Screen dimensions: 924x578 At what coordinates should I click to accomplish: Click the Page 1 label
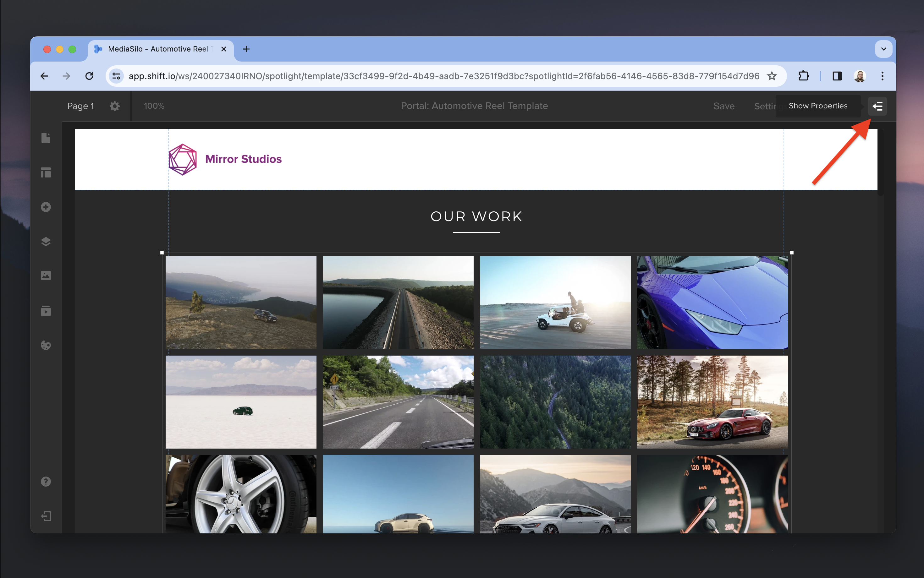pos(80,106)
